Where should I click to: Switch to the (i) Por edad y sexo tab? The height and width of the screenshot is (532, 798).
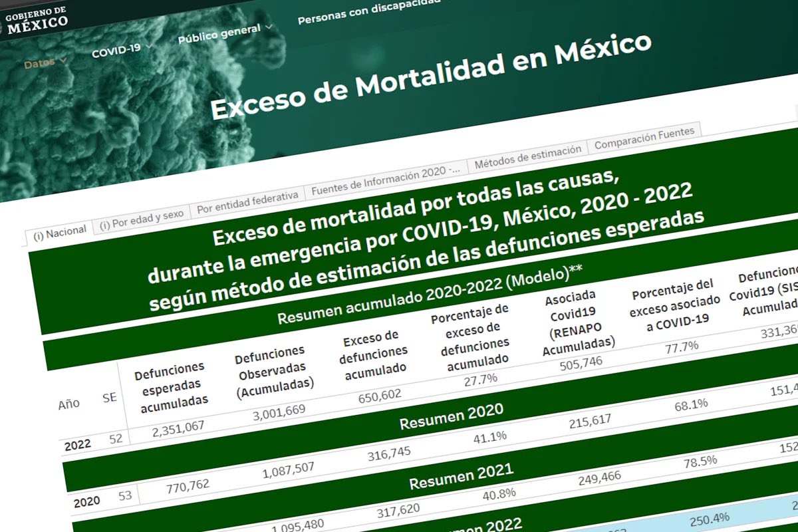141,219
